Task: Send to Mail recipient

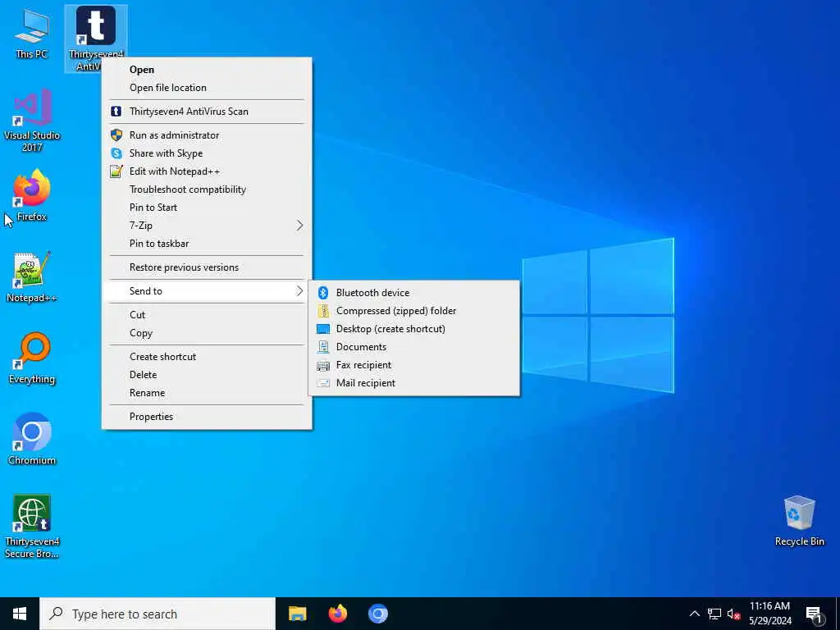Action: tap(414, 383)
